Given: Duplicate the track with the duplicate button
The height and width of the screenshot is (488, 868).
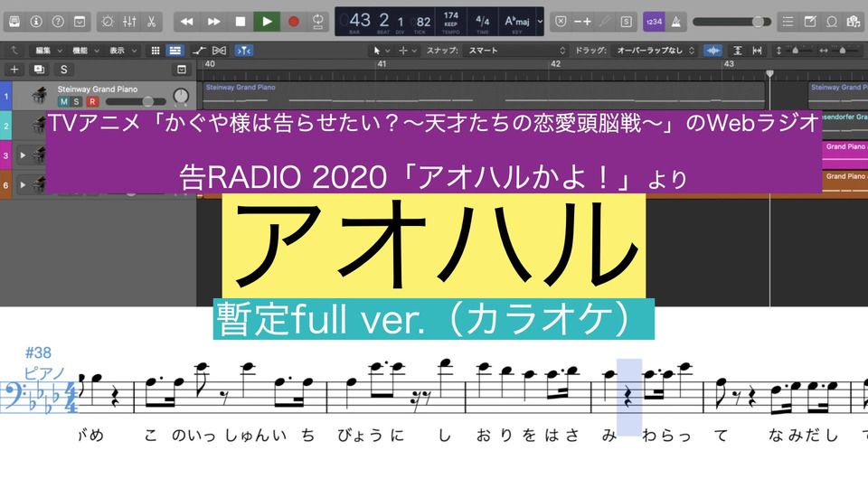Looking at the screenshot, I should [x=39, y=70].
